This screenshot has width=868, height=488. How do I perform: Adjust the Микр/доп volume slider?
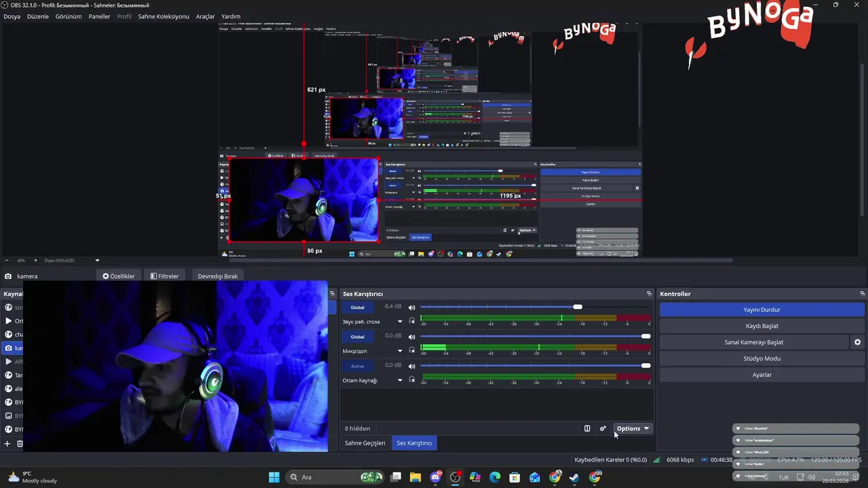[x=536, y=336]
